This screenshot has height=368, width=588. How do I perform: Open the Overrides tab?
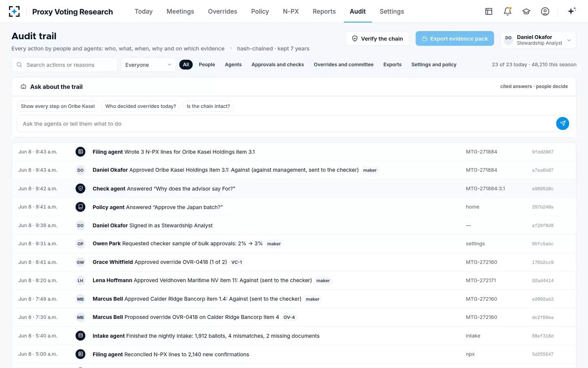point(223,11)
